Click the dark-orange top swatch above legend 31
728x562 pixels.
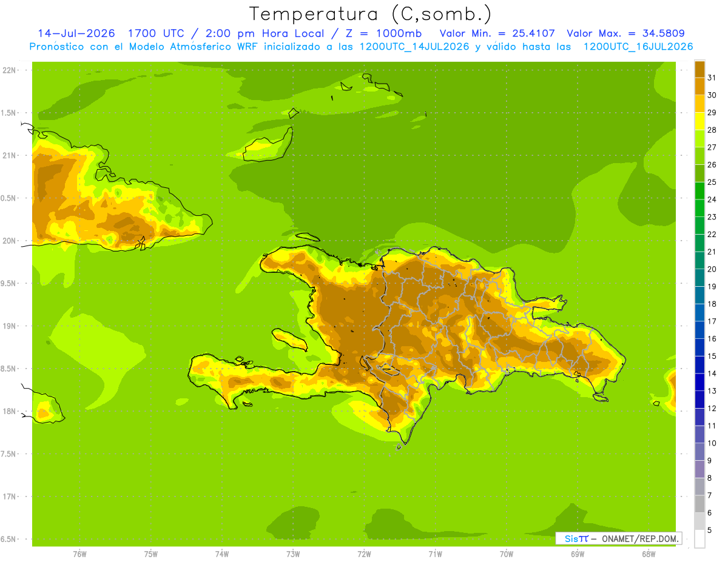pyautogui.click(x=699, y=69)
